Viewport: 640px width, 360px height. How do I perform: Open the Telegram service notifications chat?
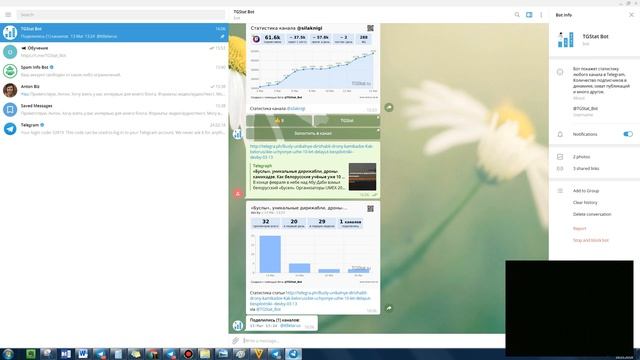[114, 129]
